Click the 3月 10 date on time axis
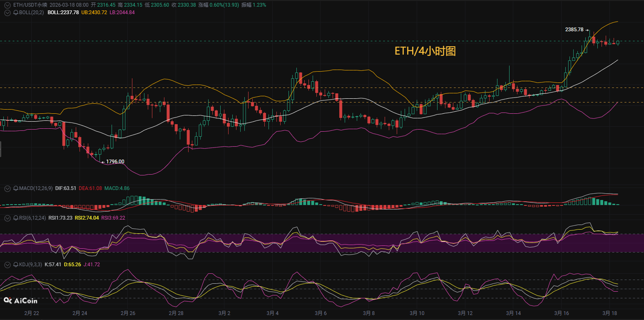Viewport: 644px width, 320px height. 416,313
